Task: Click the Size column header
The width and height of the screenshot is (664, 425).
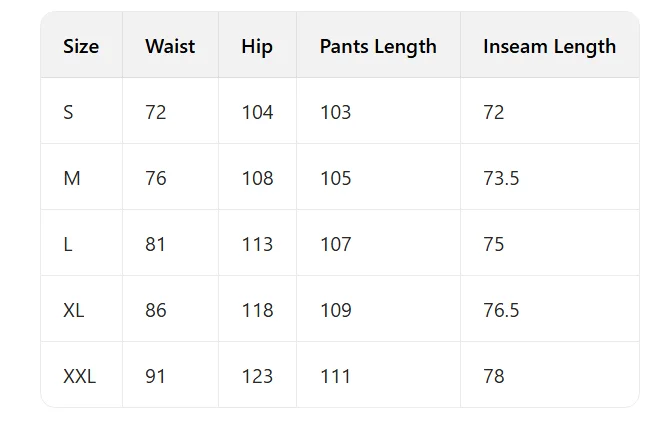Action: tap(81, 46)
